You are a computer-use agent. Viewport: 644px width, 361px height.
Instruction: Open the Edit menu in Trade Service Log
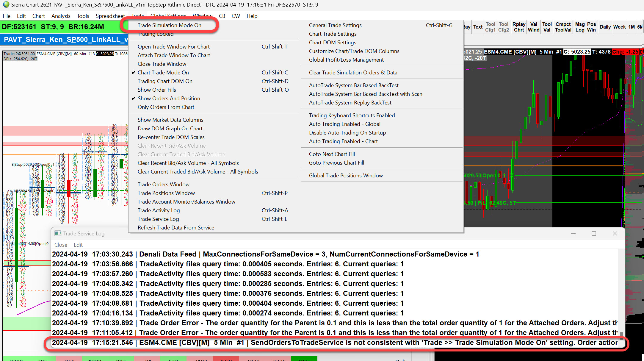[x=78, y=245]
